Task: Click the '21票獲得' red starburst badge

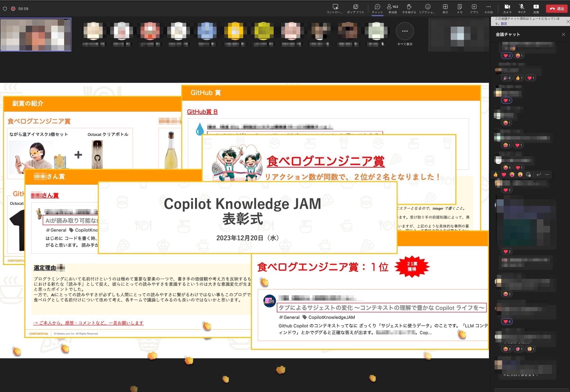Action: 412,266
